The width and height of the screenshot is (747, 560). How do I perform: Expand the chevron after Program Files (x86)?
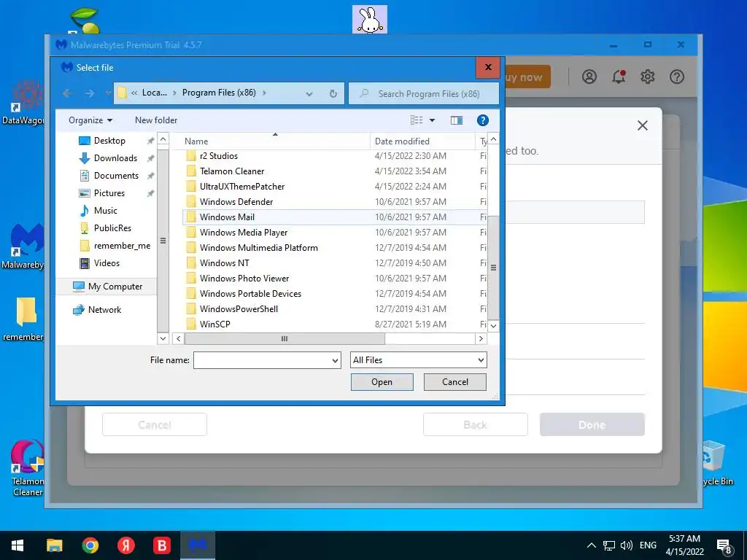click(264, 93)
